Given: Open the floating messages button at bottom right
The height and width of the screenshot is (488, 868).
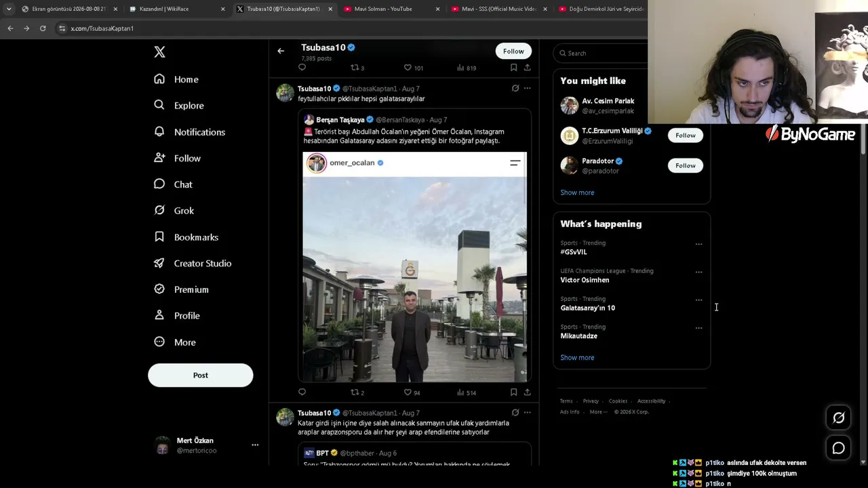Looking at the screenshot, I should coord(839,448).
